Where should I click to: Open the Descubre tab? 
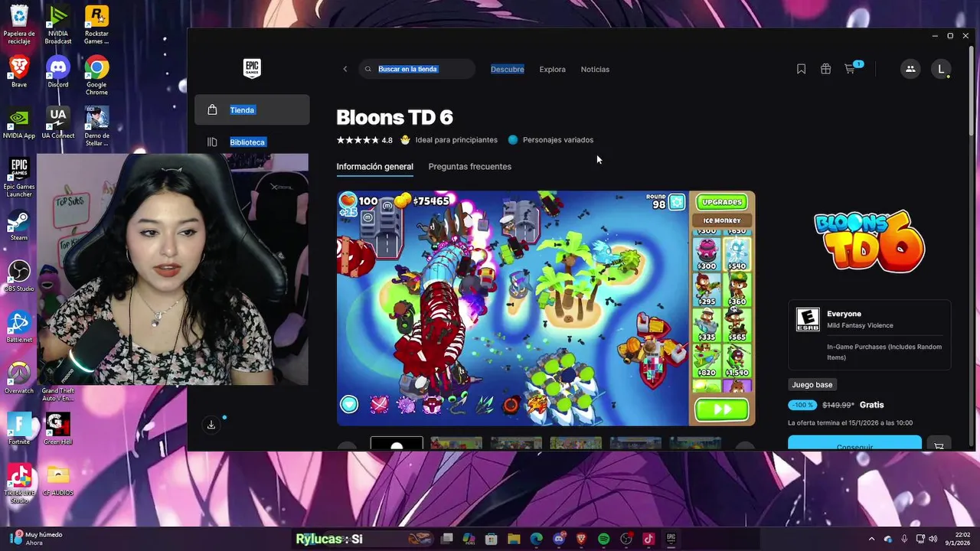click(x=507, y=69)
